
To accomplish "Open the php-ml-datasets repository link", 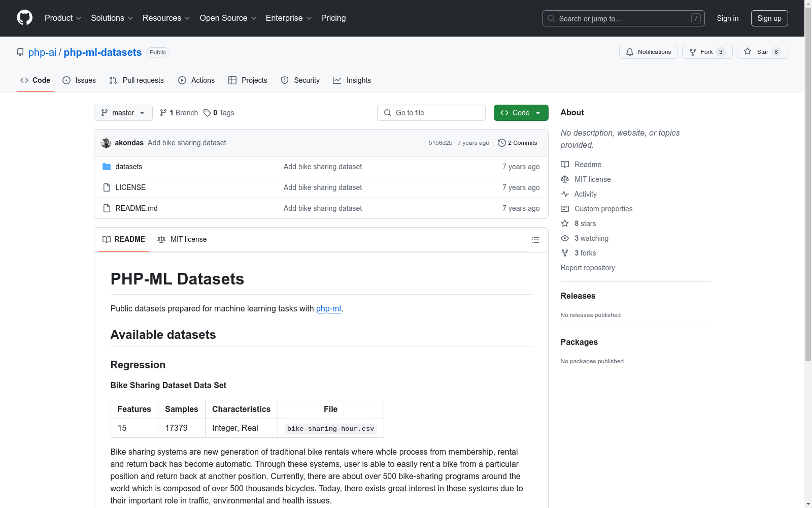I will [x=103, y=52].
